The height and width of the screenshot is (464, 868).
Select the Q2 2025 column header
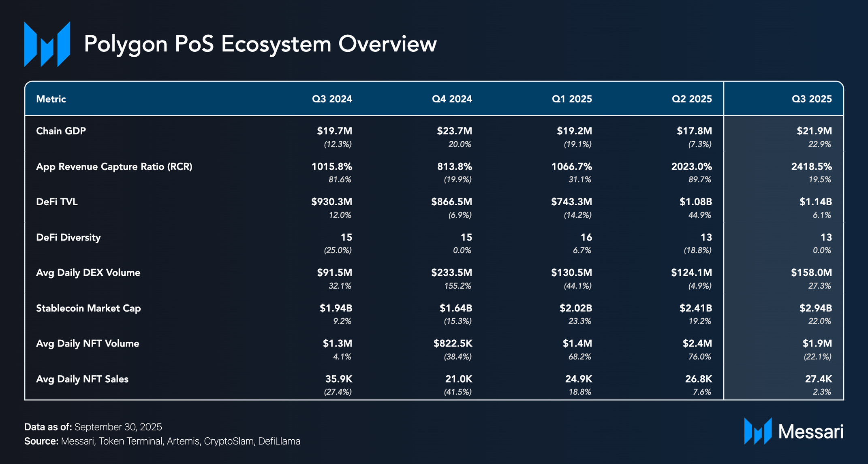coord(692,99)
